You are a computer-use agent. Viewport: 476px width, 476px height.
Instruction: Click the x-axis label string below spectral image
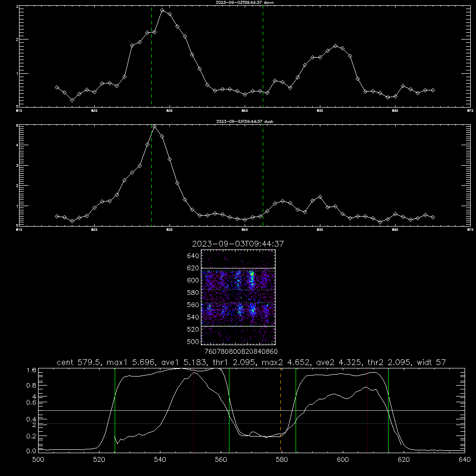(241, 351)
